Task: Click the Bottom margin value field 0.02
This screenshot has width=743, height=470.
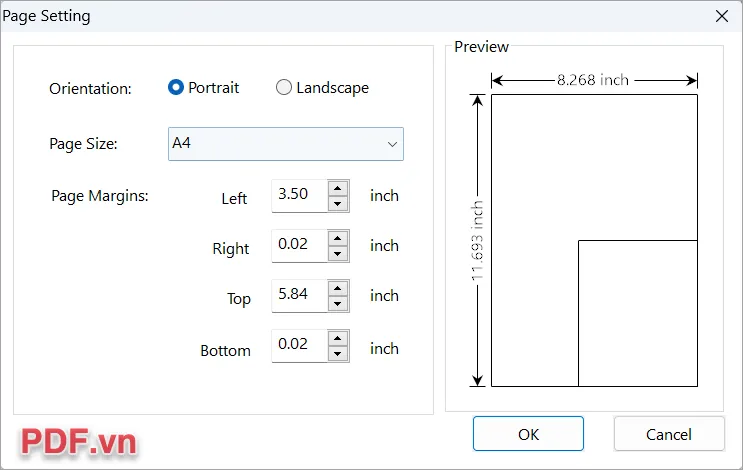Action: [299, 346]
